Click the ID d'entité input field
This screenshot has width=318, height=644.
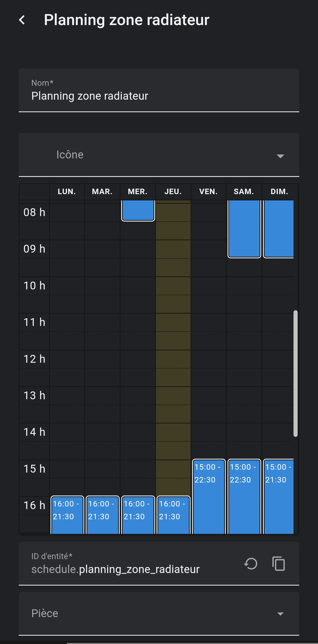coord(130,569)
